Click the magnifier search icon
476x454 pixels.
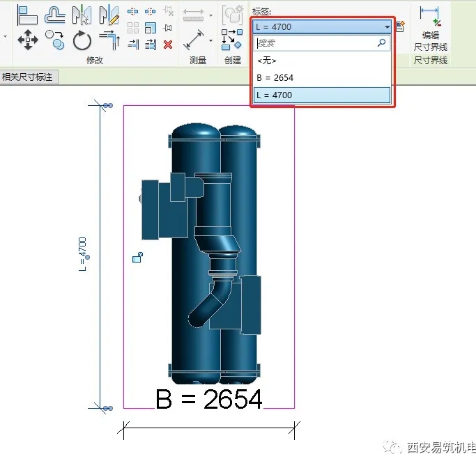click(382, 42)
